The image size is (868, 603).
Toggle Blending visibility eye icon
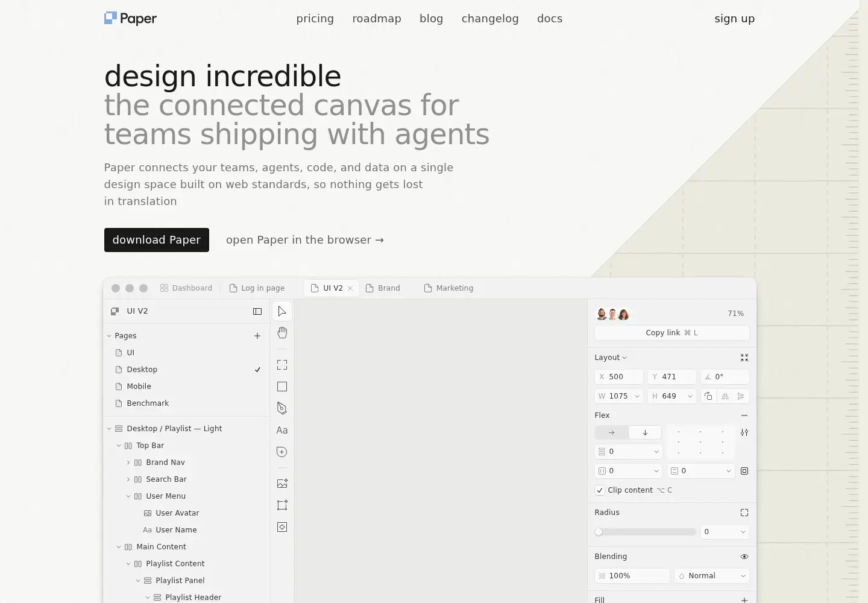point(744,557)
